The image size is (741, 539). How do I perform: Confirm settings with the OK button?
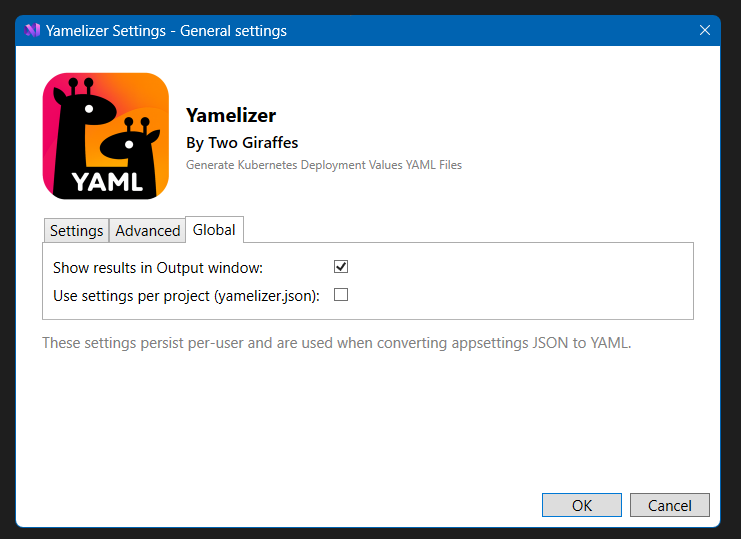581,505
